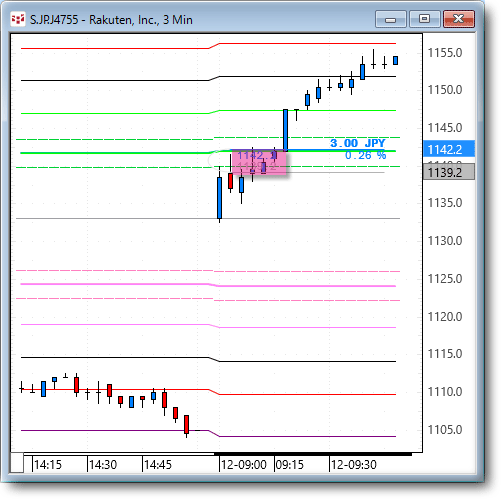Click the window title 'S.JP.J4755 - Rakuten, Inc., 3 Min'
This screenshot has width=502, height=500.
click(111, 20)
